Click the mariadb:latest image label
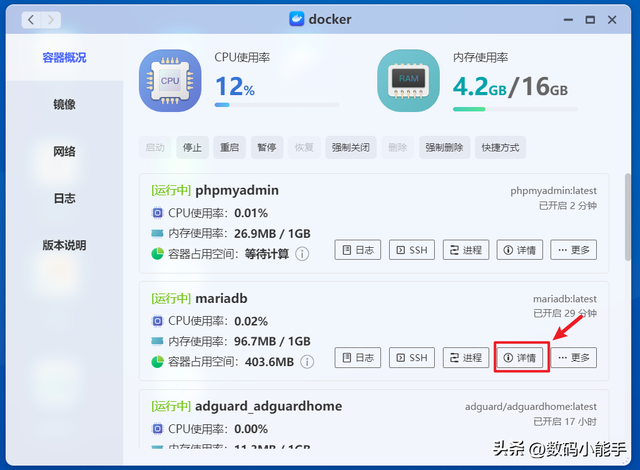640x470 pixels. [564, 299]
